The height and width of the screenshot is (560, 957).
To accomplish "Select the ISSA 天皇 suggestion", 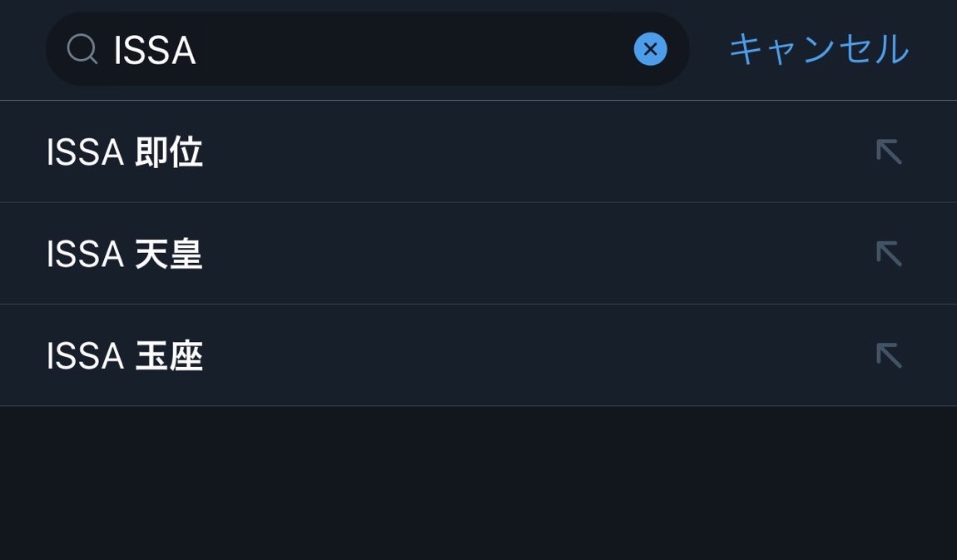I will point(125,255).
